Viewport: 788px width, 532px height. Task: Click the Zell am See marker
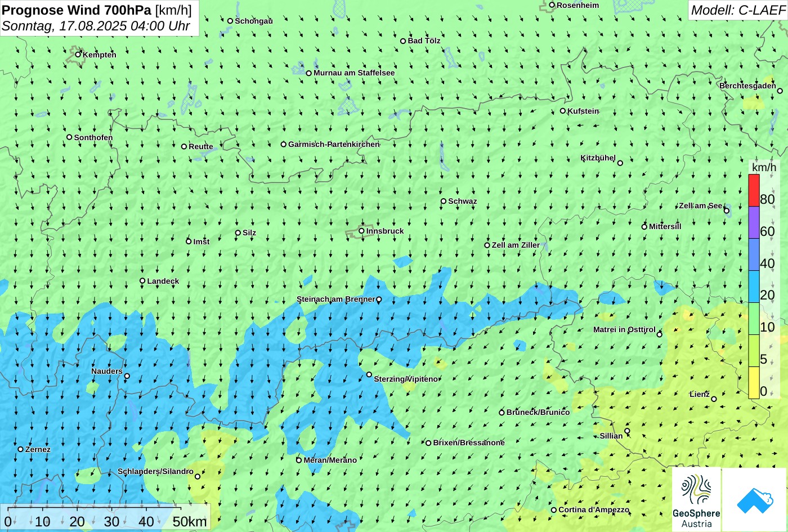[x=727, y=211]
